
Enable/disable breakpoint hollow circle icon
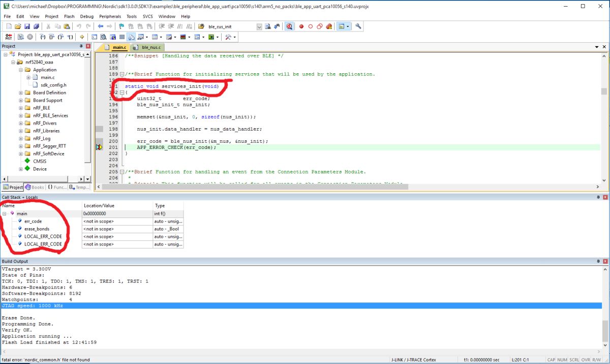[311, 26]
